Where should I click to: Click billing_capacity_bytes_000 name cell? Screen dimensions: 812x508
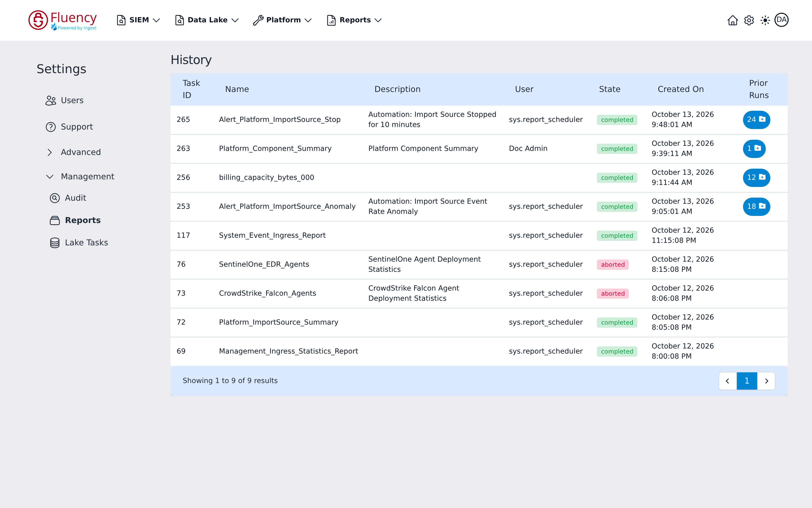[266, 177]
